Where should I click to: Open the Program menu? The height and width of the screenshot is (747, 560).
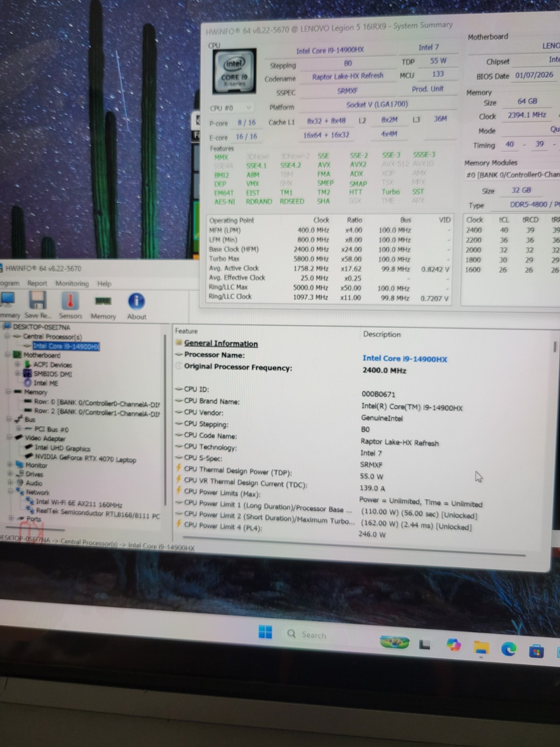9,283
